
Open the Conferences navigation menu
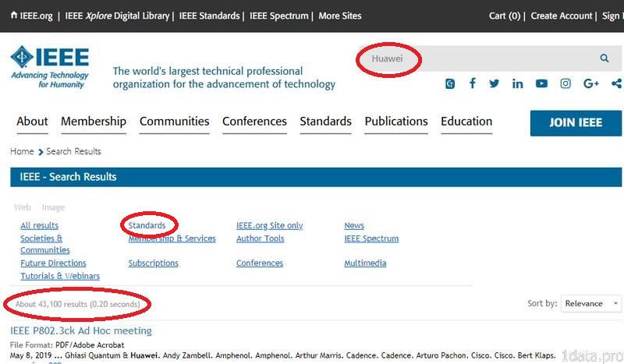(x=255, y=122)
